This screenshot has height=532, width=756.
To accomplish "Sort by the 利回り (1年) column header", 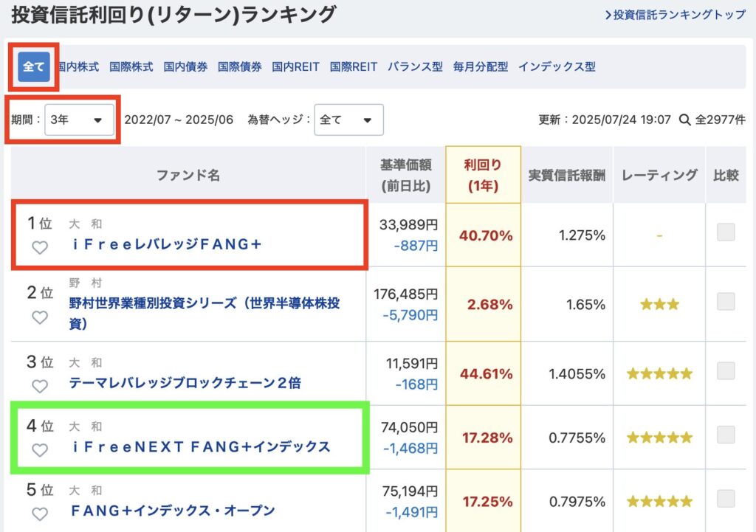I will coord(483,175).
